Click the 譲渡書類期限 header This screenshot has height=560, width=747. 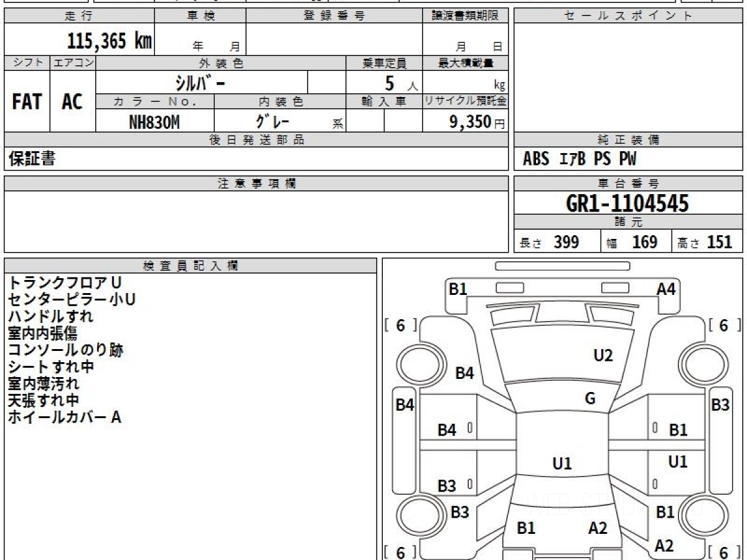point(466,16)
